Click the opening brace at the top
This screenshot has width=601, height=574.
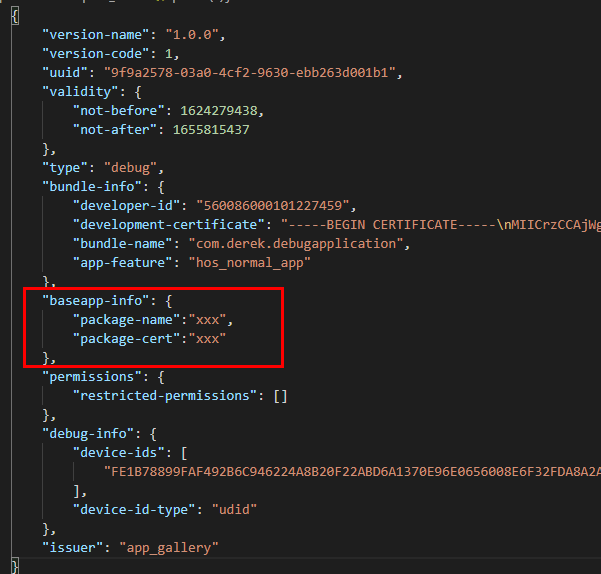(x=15, y=16)
